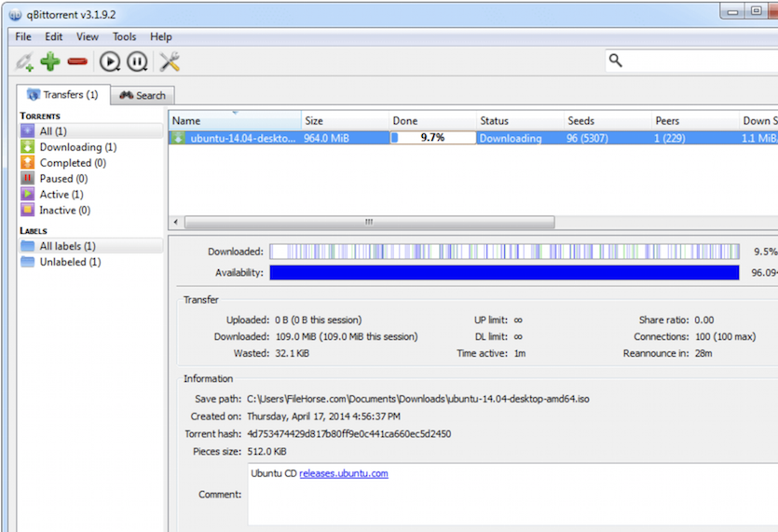Click the torrent's green download status icon

click(178, 138)
